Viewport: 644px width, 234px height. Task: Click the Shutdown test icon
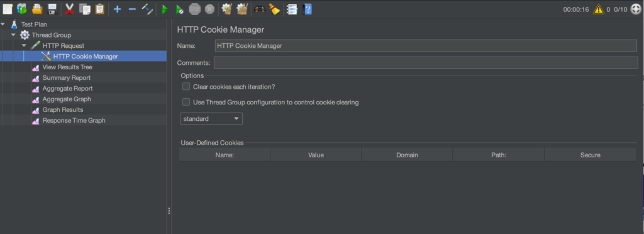209,9
